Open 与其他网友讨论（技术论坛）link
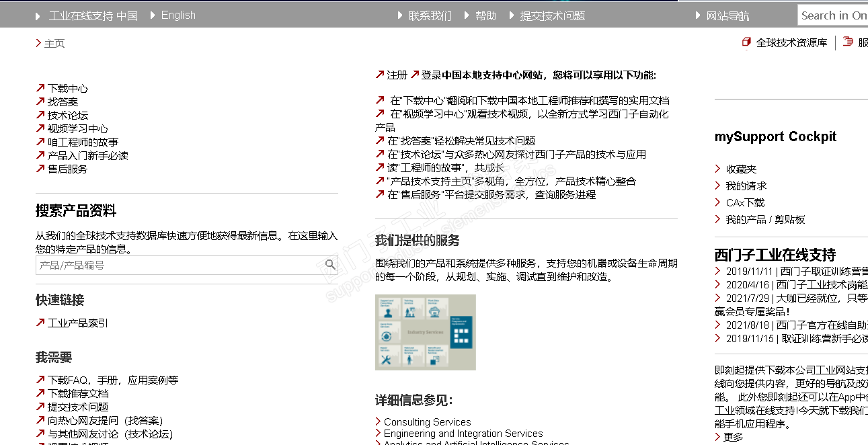868x445 pixels. pyautogui.click(x=110, y=434)
